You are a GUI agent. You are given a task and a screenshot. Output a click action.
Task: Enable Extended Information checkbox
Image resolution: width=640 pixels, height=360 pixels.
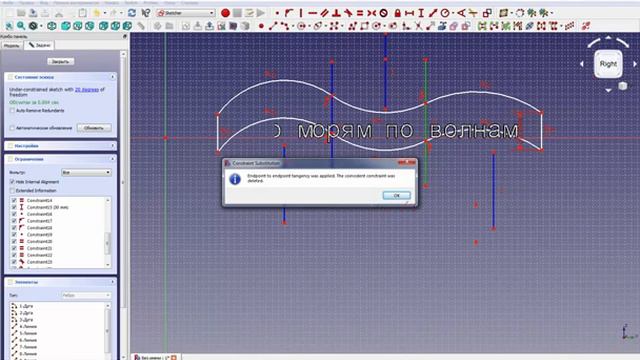pos(12,191)
